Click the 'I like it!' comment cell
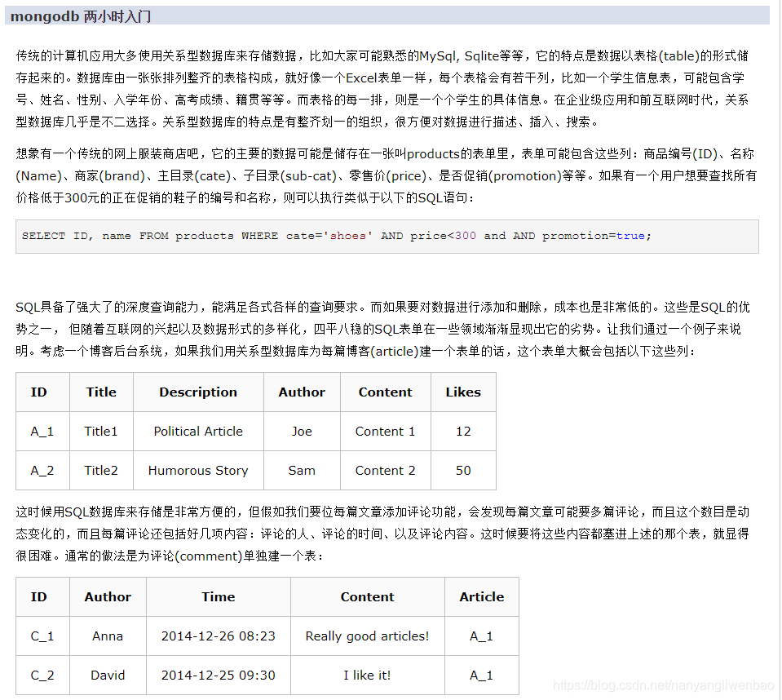The height and width of the screenshot is (700, 782). pos(368,675)
